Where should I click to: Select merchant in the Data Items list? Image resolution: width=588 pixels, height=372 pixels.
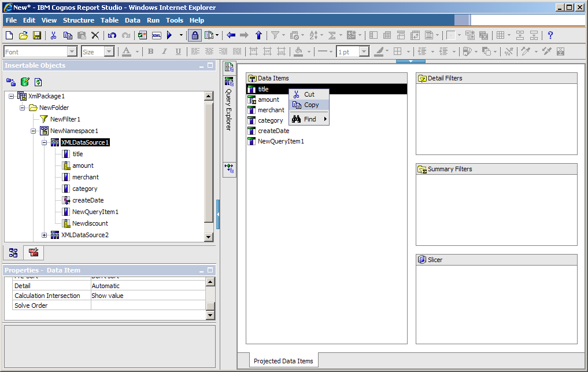(x=271, y=110)
